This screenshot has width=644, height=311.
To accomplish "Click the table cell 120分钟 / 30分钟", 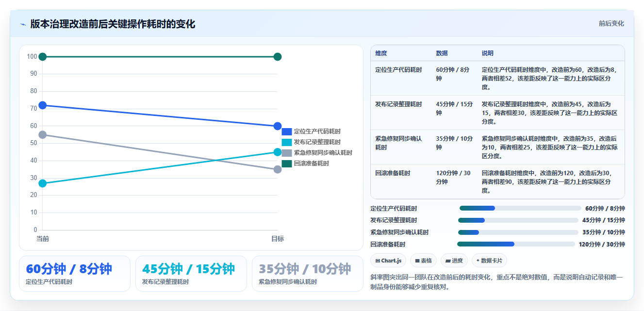I will click(x=453, y=177).
